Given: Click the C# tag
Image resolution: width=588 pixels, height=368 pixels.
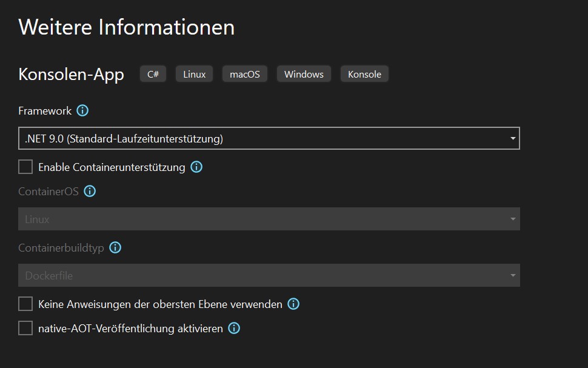Looking at the screenshot, I should [x=153, y=74].
